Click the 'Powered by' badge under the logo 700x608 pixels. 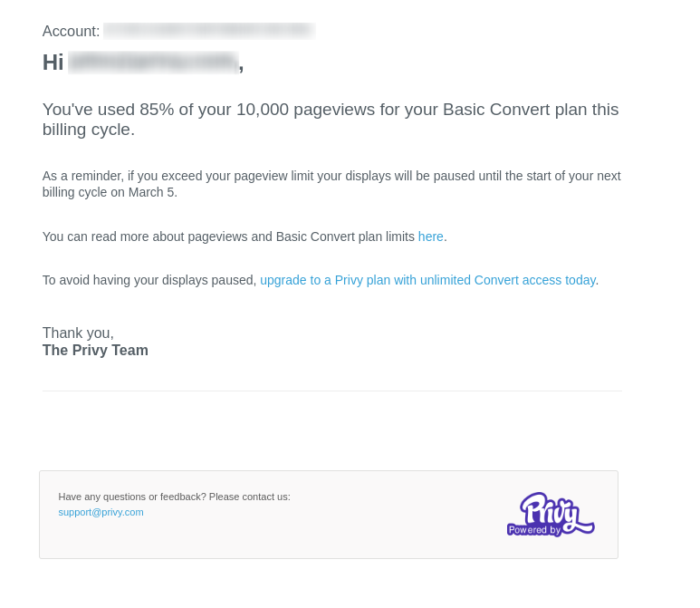pos(534,530)
